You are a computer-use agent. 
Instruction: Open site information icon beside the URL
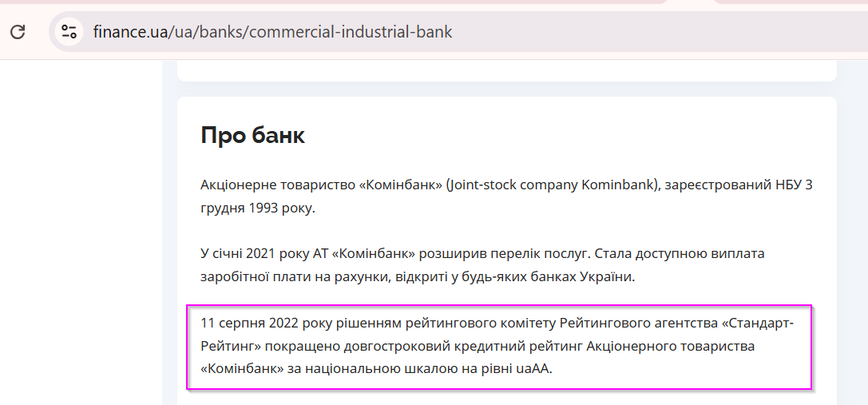click(x=69, y=32)
